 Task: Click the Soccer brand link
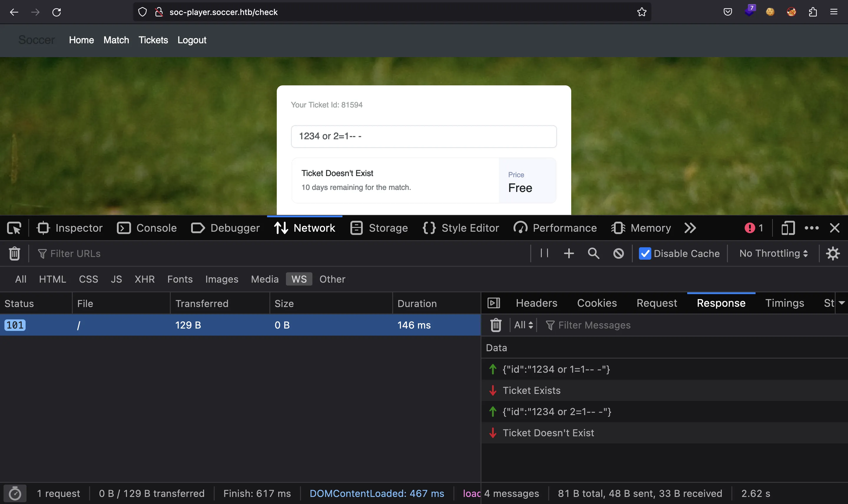click(x=36, y=40)
